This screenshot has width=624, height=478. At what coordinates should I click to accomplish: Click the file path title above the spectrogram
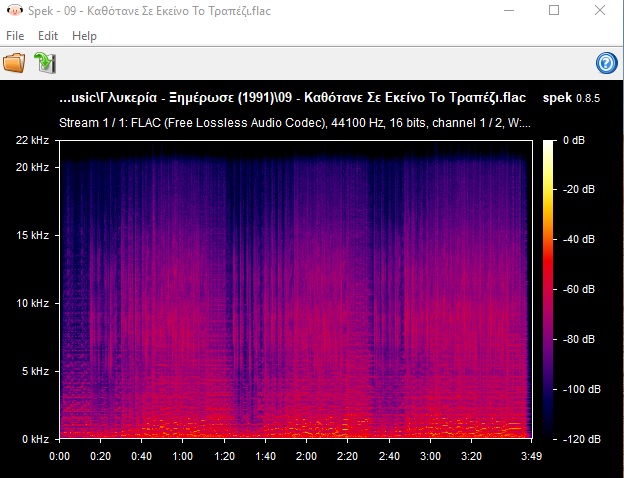point(292,98)
